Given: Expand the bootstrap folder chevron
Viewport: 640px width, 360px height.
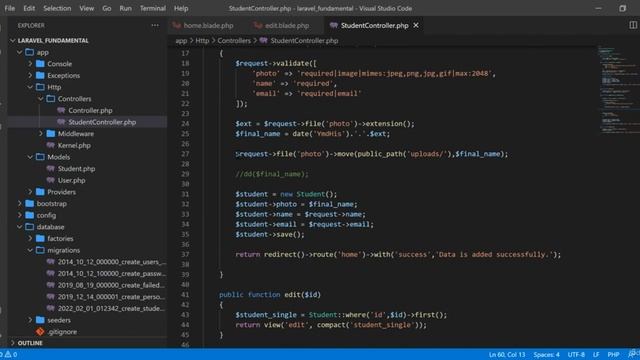Looking at the screenshot, I should [x=19, y=203].
